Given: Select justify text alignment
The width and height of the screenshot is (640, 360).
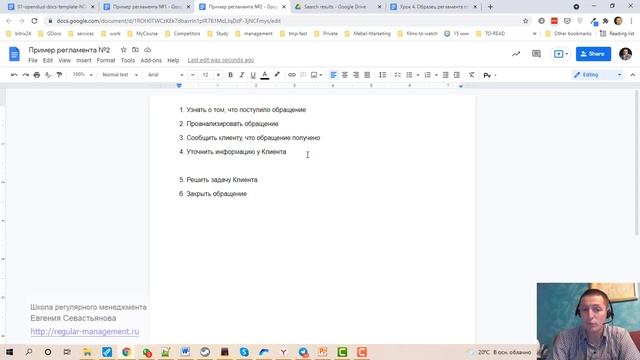Looking at the screenshot, I should pos(367,75).
